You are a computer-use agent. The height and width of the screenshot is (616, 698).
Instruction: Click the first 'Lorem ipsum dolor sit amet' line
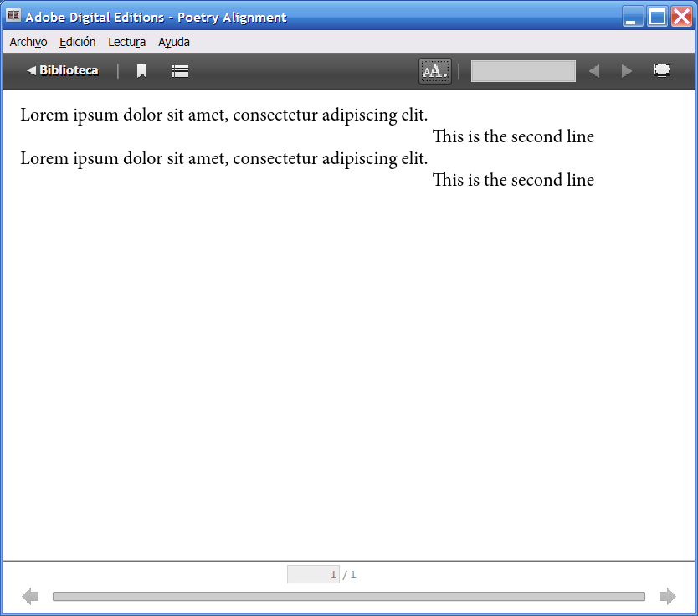pyautogui.click(x=224, y=115)
